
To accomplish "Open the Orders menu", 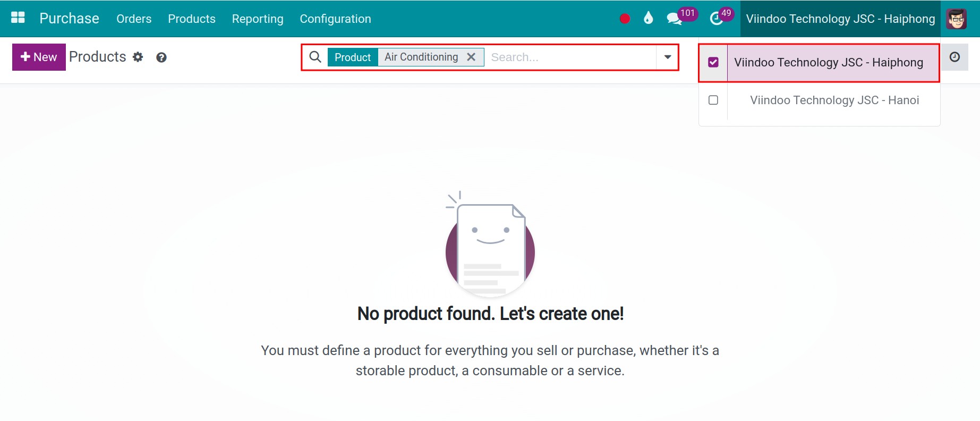I will pyautogui.click(x=134, y=19).
